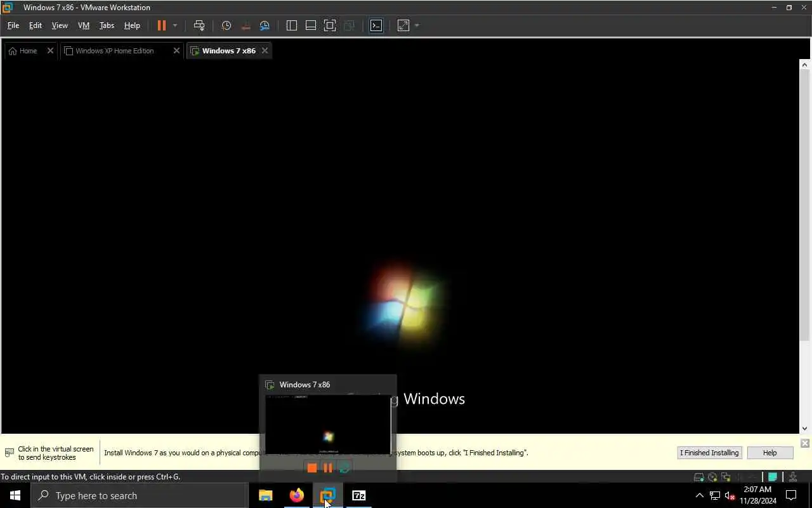Toggle the library sidebar panel icon
Viewport: 812px width, 508px height.
pyautogui.click(x=292, y=25)
